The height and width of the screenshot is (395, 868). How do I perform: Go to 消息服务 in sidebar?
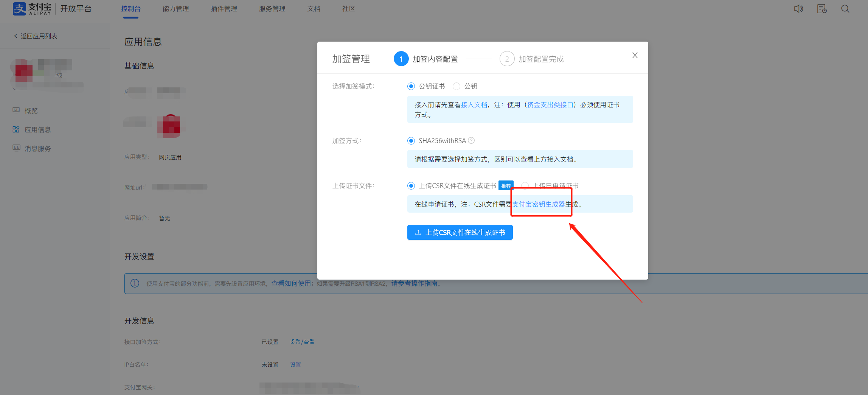37,149
